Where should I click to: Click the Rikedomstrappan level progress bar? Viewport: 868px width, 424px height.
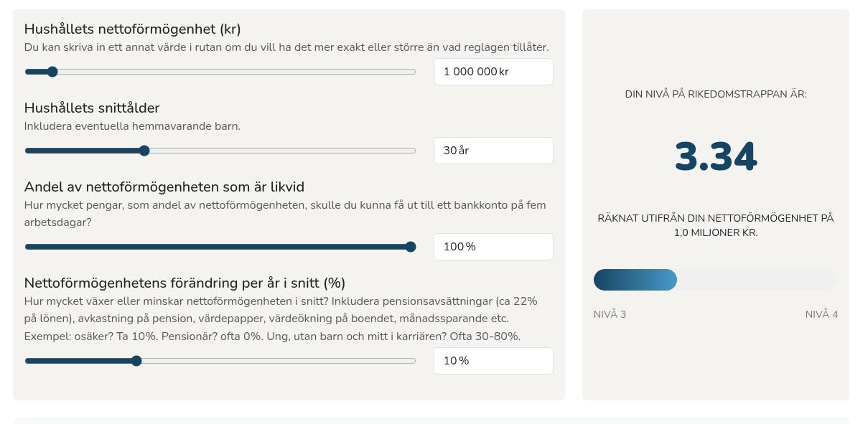[715, 280]
